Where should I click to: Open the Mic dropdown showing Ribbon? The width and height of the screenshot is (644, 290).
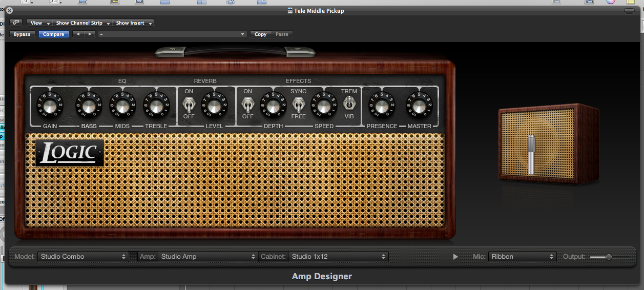click(x=522, y=257)
